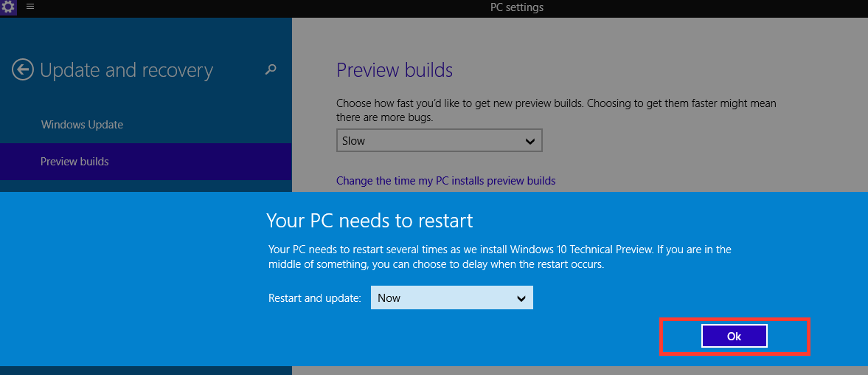Click the Update and recovery heading

coord(127,70)
